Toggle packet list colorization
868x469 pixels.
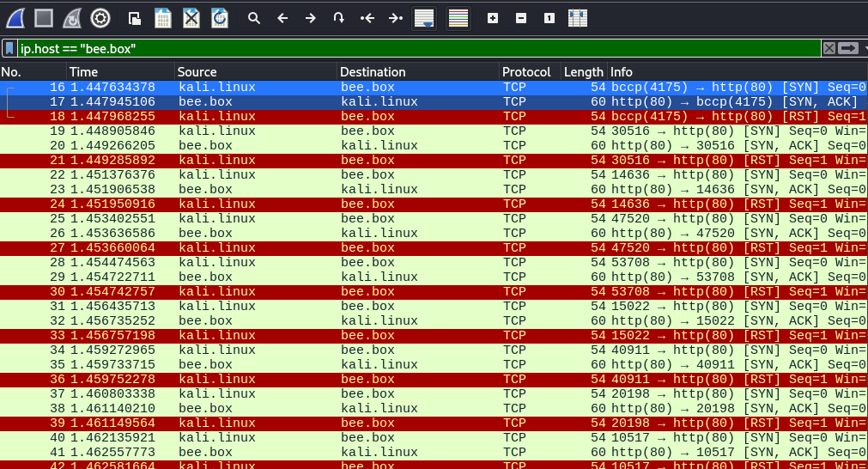point(458,18)
